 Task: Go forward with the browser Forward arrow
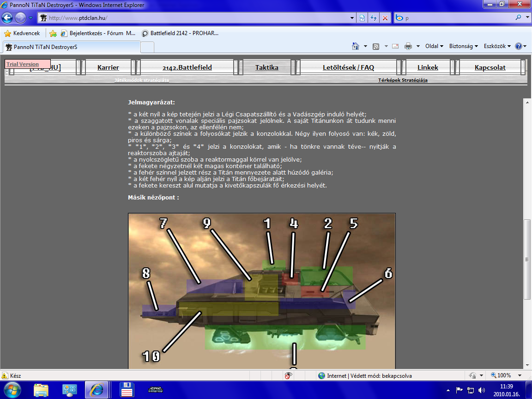pos(20,18)
